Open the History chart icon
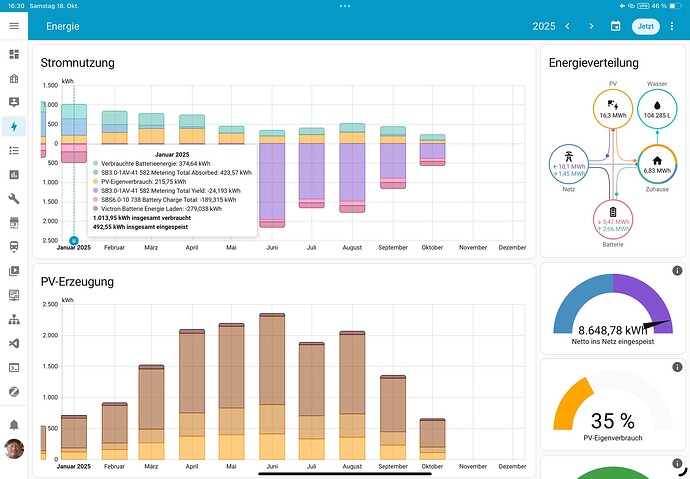This screenshot has width=690, height=479. point(14,175)
